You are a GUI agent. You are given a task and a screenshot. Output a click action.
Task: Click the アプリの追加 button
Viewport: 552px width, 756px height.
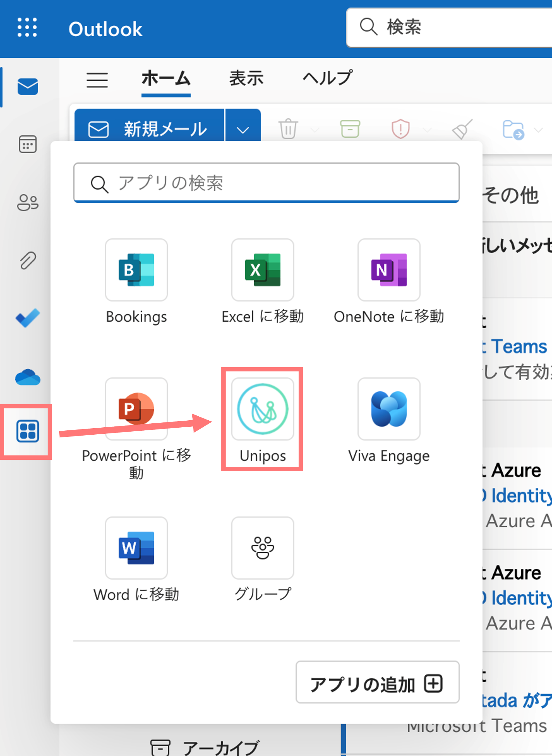378,682
